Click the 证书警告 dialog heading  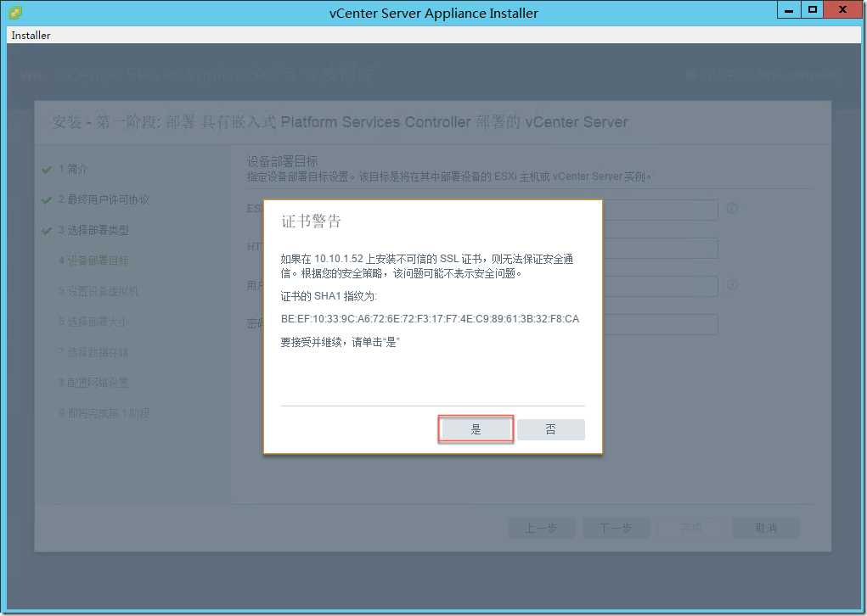coord(312,221)
